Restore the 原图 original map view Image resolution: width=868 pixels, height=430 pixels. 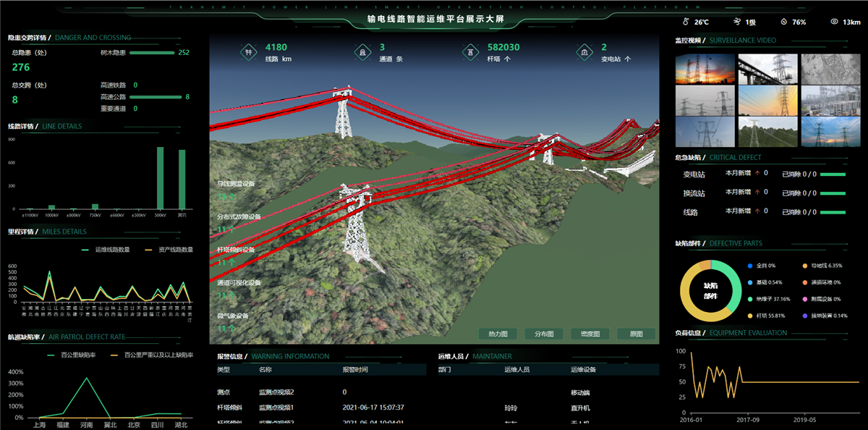coord(636,334)
